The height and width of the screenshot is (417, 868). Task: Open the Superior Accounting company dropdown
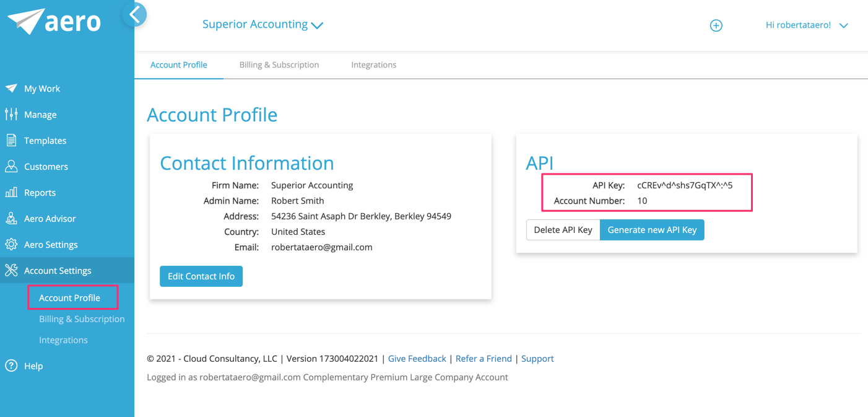(x=263, y=24)
